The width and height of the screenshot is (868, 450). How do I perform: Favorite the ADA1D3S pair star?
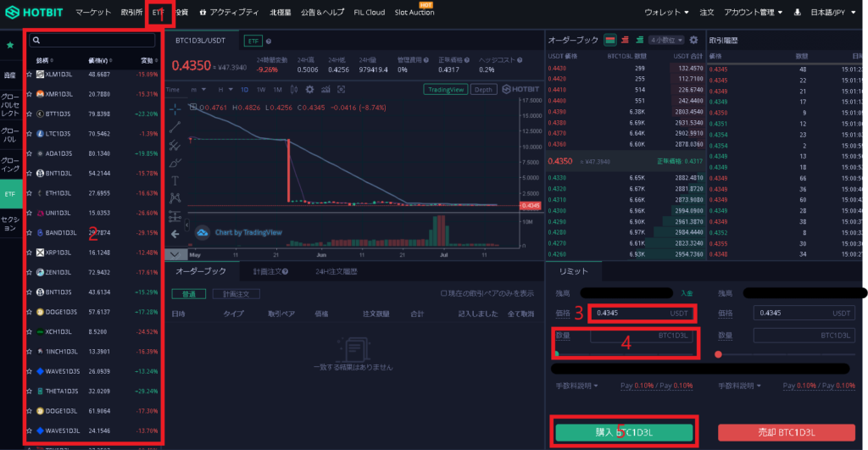click(30, 153)
